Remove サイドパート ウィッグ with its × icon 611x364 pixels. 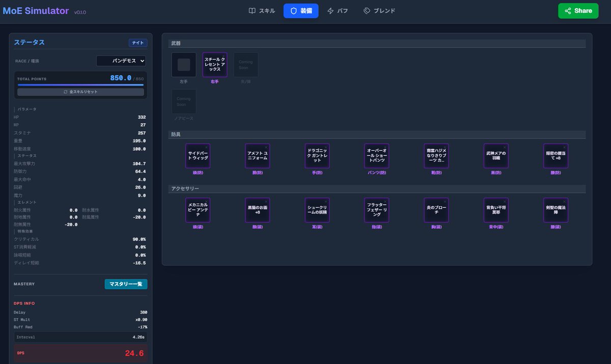point(206,147)
